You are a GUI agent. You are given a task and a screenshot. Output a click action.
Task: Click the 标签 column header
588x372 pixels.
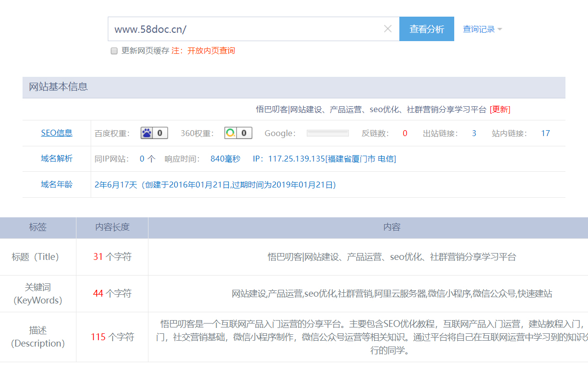coord(38,227)
